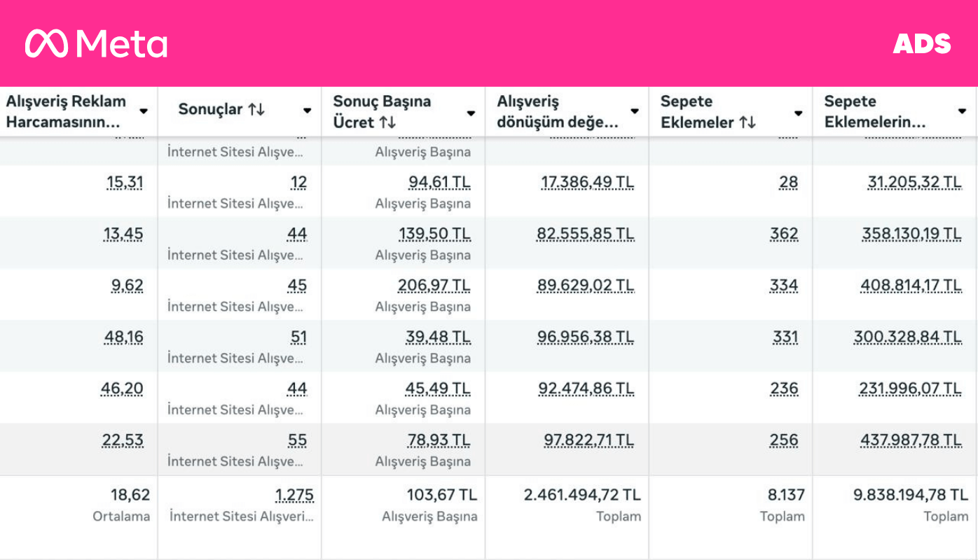Viewport: 978px width, 560px height.
Task: Open Sonuçlar column dropdown arrow
Action: [x=307, y=111]
